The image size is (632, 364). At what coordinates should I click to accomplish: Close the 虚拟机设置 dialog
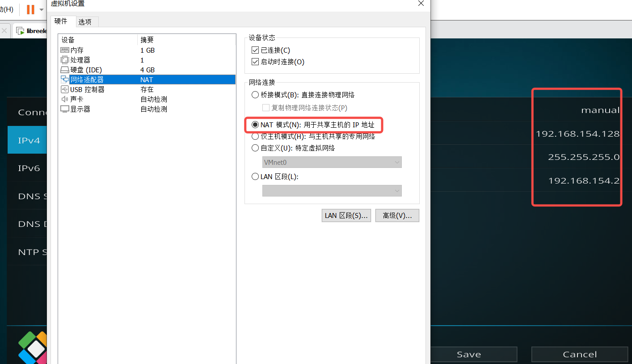[421, 3]
